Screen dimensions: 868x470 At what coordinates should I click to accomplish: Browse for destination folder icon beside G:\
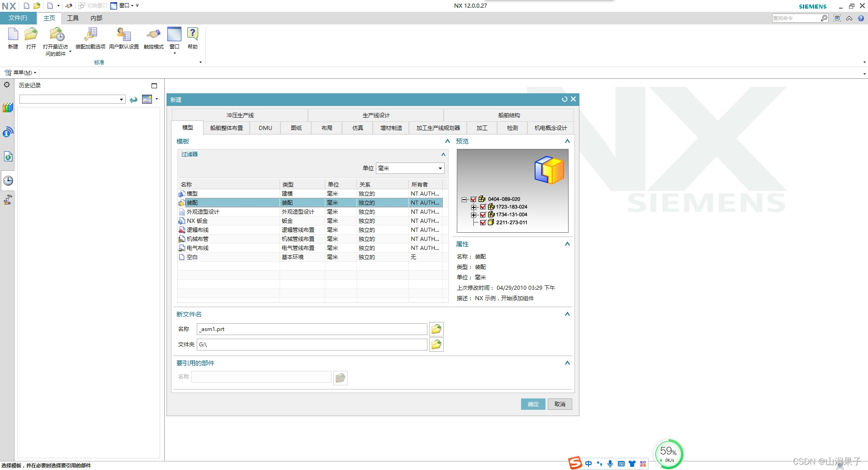point(436,345)
